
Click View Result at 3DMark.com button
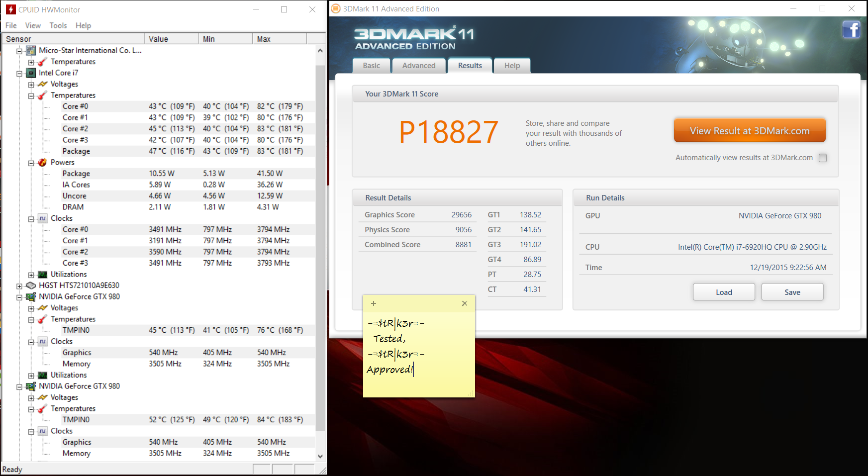coord(750,130)
